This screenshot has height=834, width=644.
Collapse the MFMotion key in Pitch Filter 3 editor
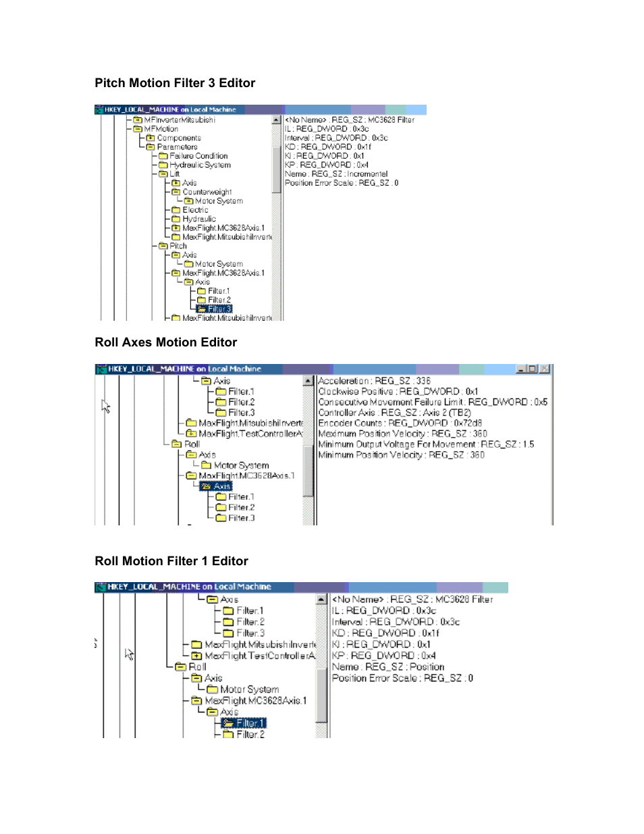[x=138, y=129]
